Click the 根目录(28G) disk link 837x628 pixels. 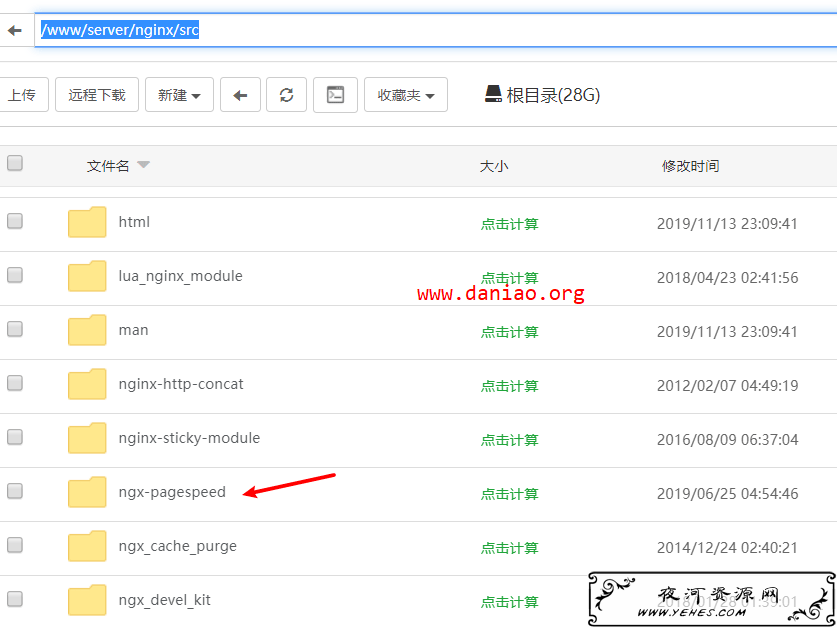pos(542,95)
